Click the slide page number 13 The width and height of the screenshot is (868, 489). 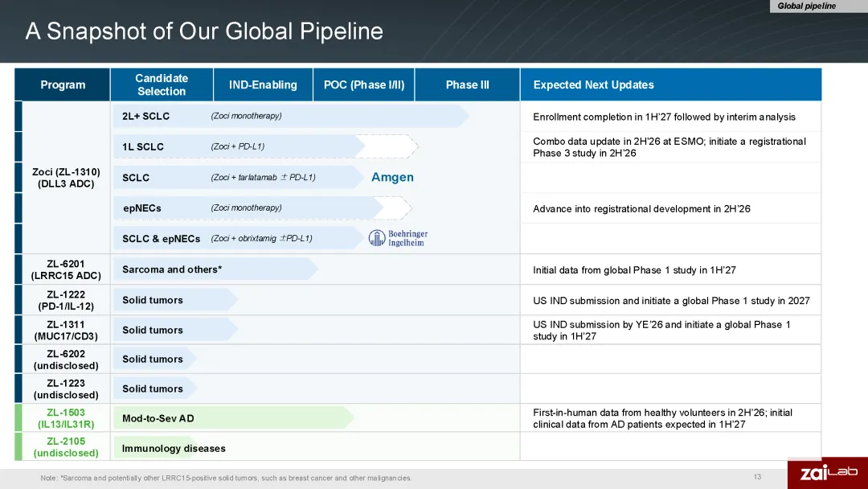point(757,477)
